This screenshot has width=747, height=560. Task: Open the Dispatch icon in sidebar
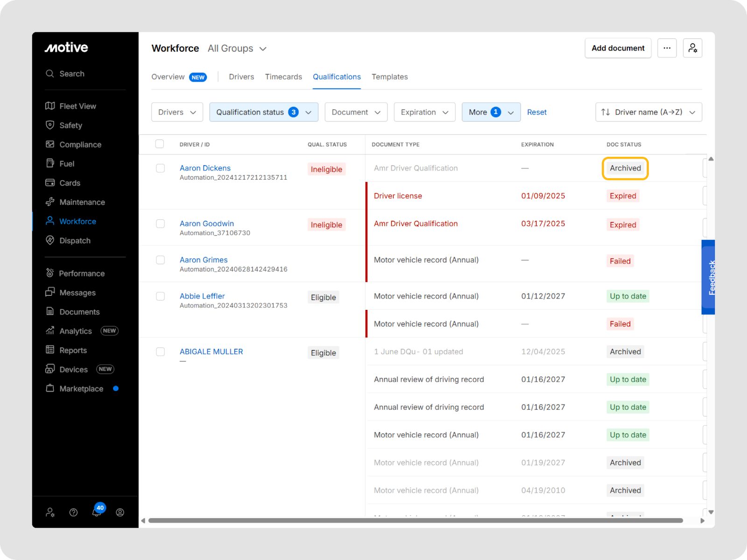click(50, 240)
